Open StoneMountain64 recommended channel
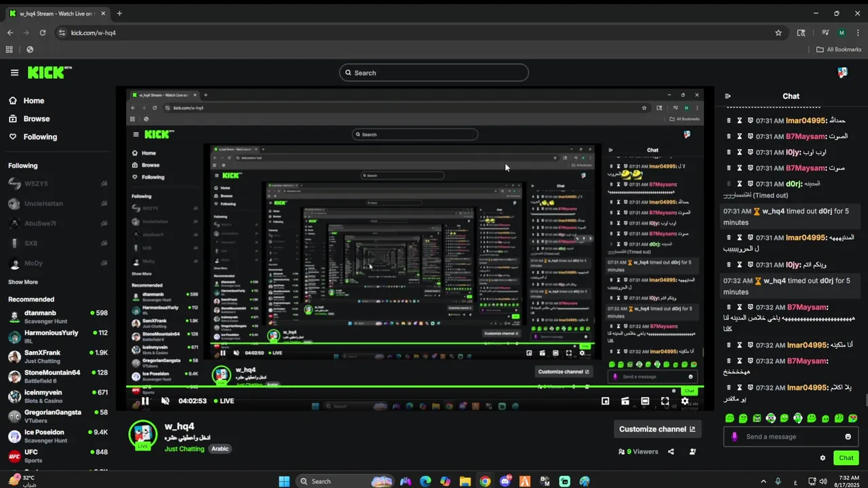The image size is (868, 488). click(58, 376)
